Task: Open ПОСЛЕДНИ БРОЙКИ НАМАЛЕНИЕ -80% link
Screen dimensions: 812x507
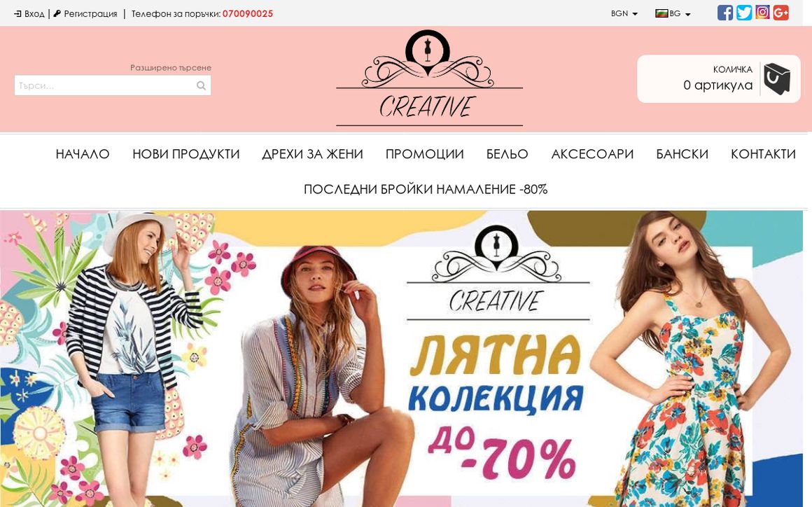Action: (426, 189)
